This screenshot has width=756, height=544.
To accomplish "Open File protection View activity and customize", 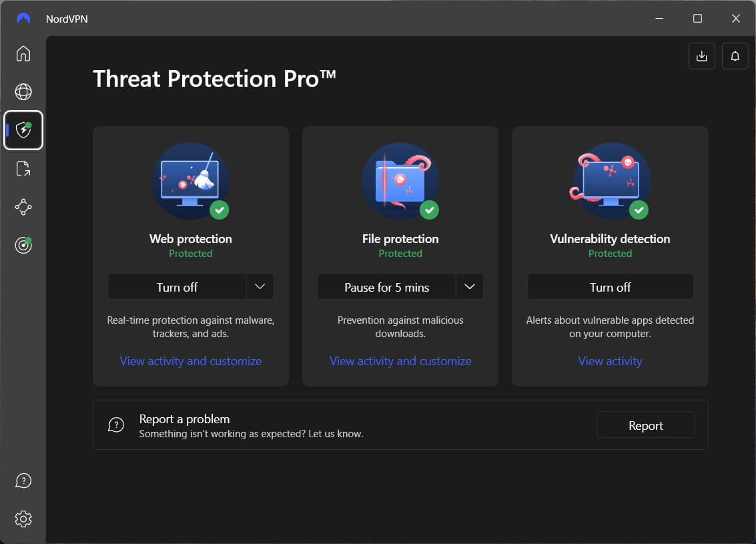I will 400,361.
